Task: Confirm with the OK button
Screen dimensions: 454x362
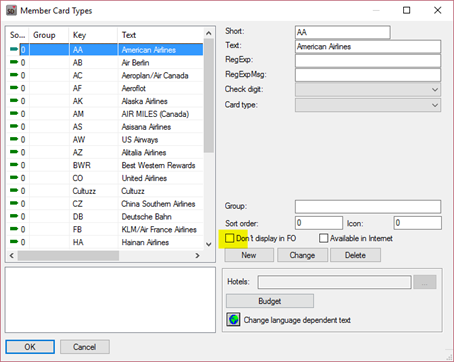Action: click(30, 347)
